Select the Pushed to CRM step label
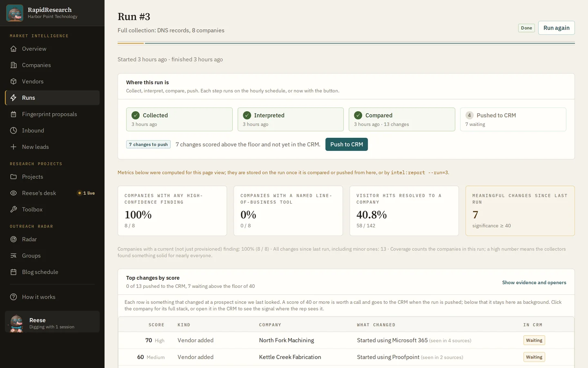588x368 pixels. click(x=496, y=115)
